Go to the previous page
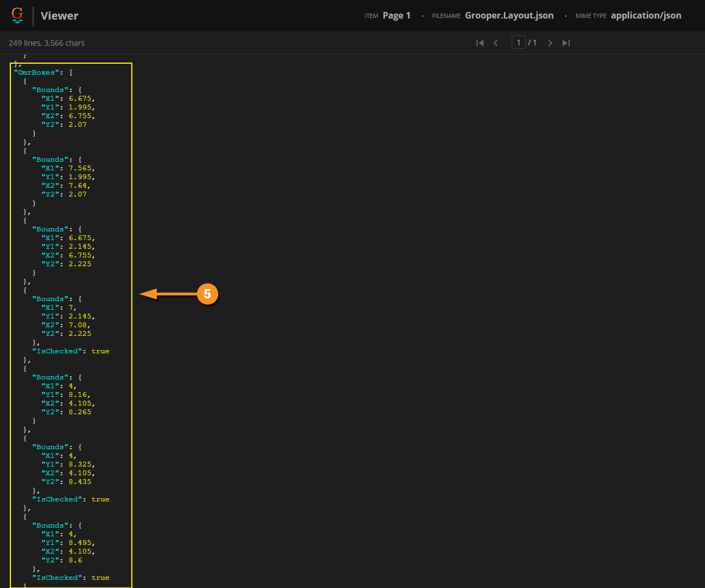705x588 pixels. [x=496, y=43]
